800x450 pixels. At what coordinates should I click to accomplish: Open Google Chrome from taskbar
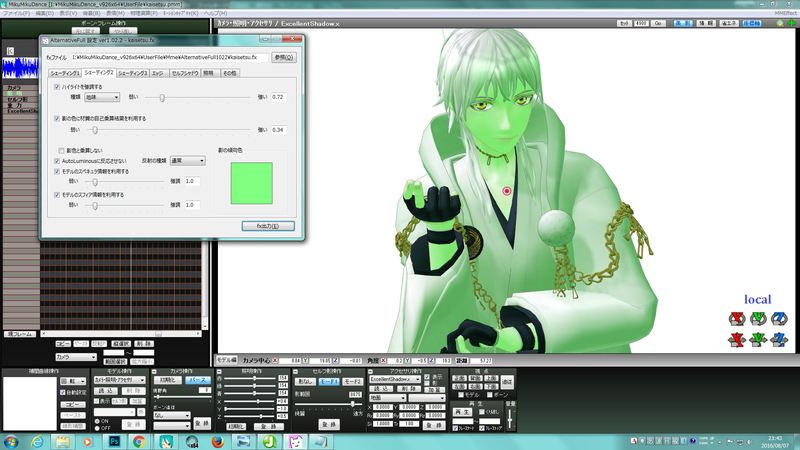click(x=139, y=442)
